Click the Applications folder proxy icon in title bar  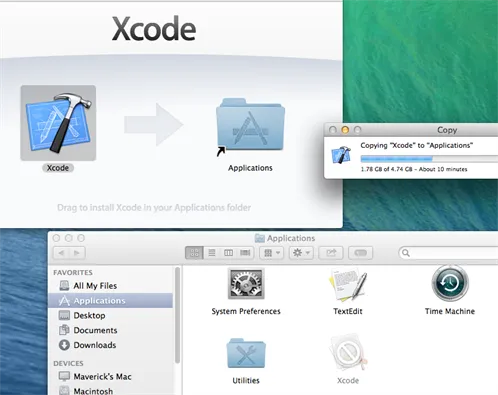tap(260, 238)
